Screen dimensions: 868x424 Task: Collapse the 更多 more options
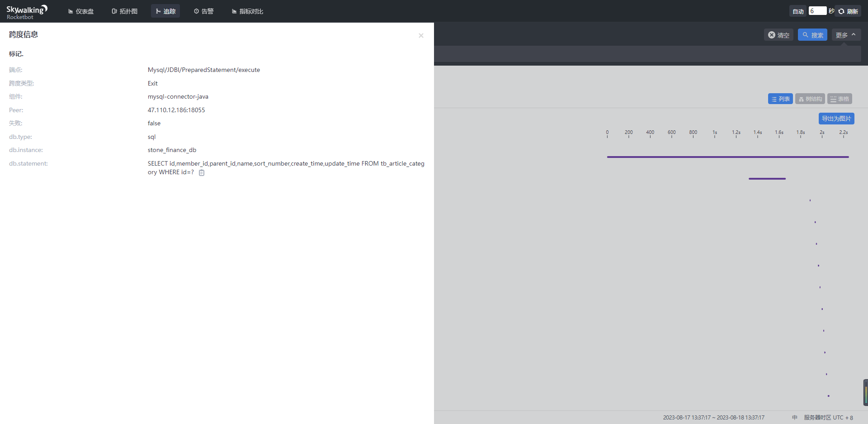pos(846,35)
